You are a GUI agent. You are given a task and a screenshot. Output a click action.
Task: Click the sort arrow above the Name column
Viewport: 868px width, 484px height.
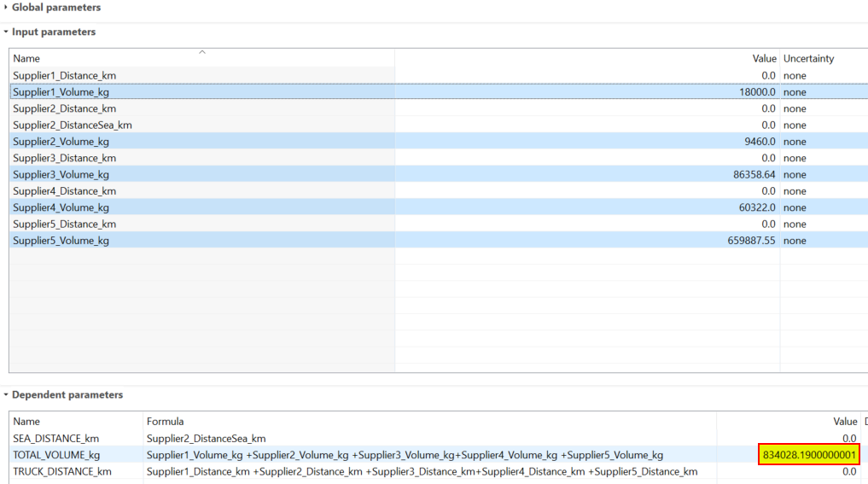(x=202, y=53)
